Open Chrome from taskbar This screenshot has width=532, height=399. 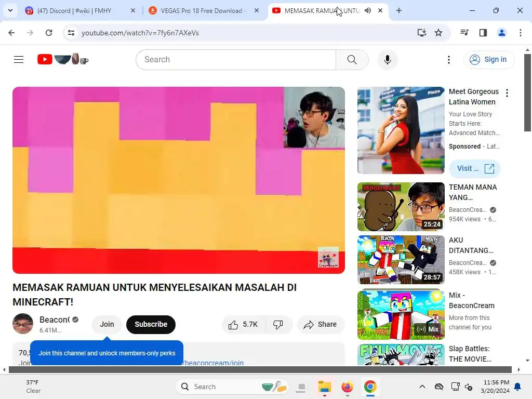pos(370,387)
